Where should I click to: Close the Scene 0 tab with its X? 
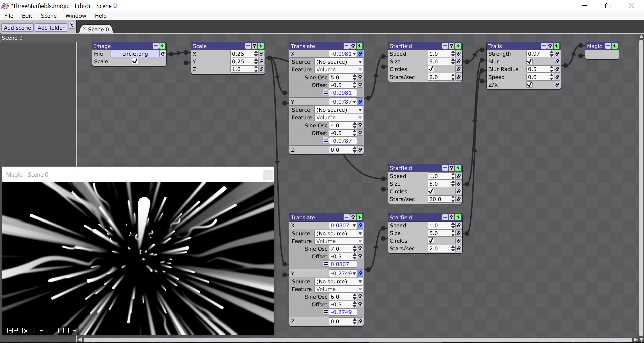click(x=84, y=29)
